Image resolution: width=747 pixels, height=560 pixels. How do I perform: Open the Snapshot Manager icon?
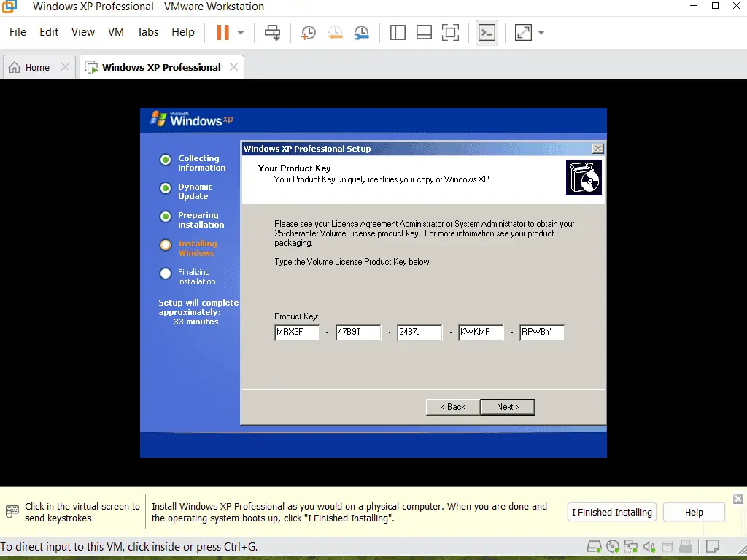(362, 32)
